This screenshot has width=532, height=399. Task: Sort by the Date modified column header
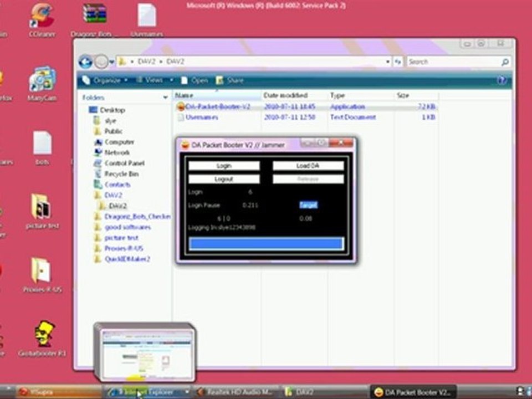click(x=294, y=95)
